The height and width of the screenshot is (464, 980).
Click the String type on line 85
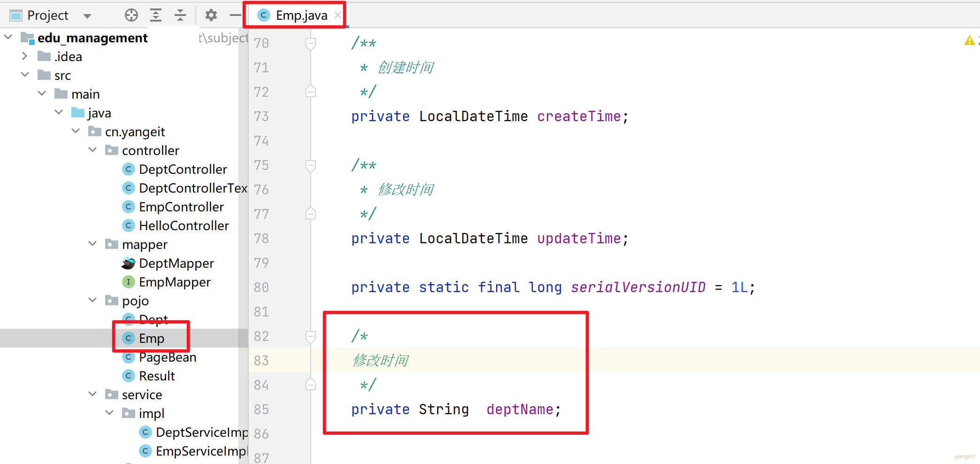click(444, 409)
